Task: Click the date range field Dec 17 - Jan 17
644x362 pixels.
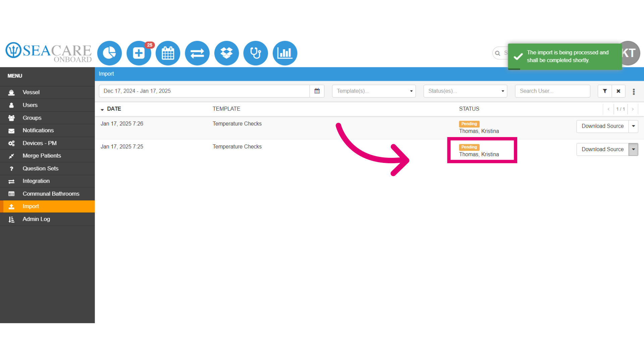Action: click(x=204, y=91)
